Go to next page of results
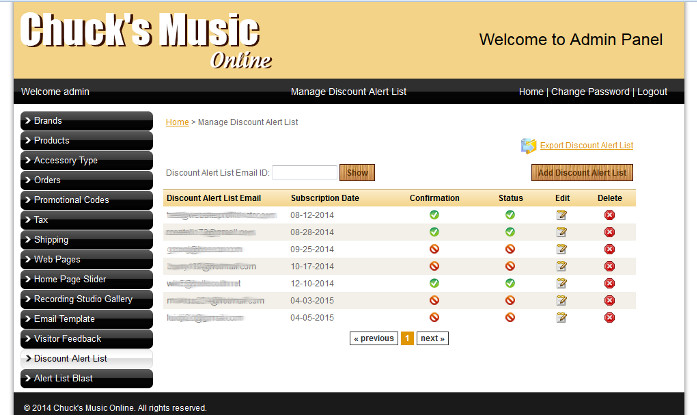Image resolution: width=697 pixels, height=415 pixels. tap(432, 339)
